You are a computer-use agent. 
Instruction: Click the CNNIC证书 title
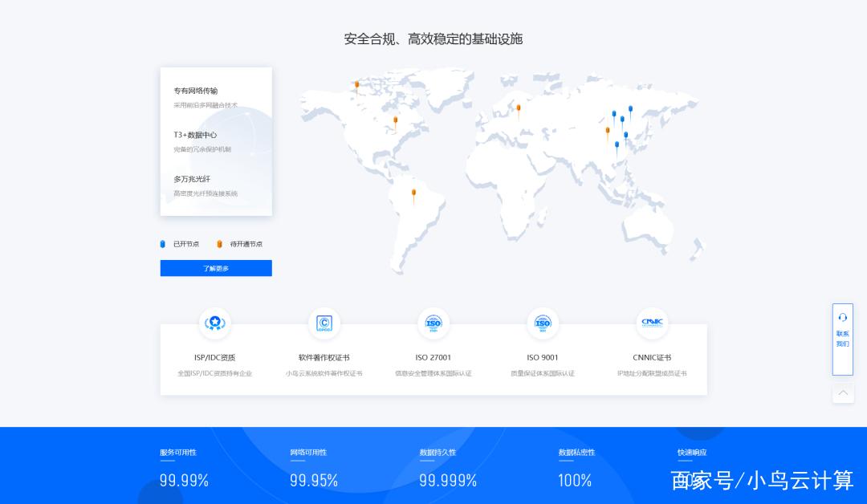click(652, 358)
